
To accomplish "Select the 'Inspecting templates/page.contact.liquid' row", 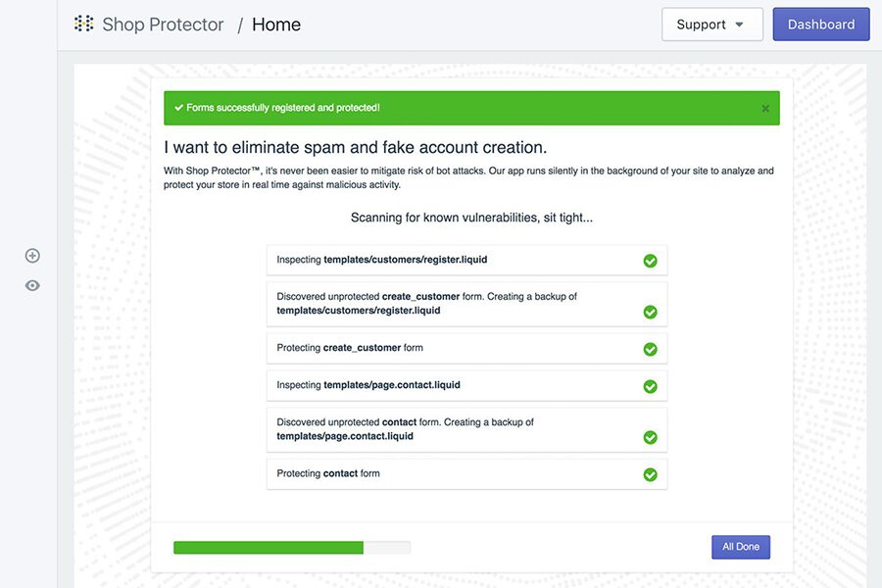I will (x=466, y=385).
